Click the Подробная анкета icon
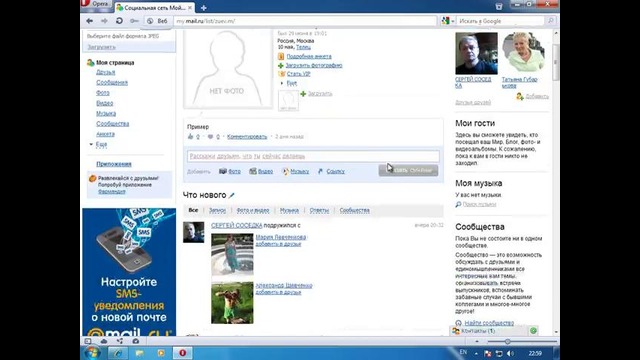640x360 pixels. pyautogui.click(x=281, y=56)
